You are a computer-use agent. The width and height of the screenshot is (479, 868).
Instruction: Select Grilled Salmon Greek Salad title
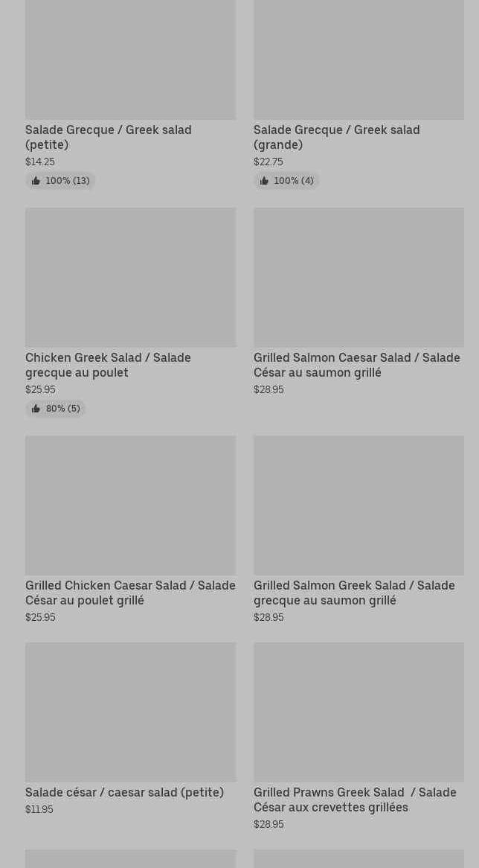tap(354, 593)
